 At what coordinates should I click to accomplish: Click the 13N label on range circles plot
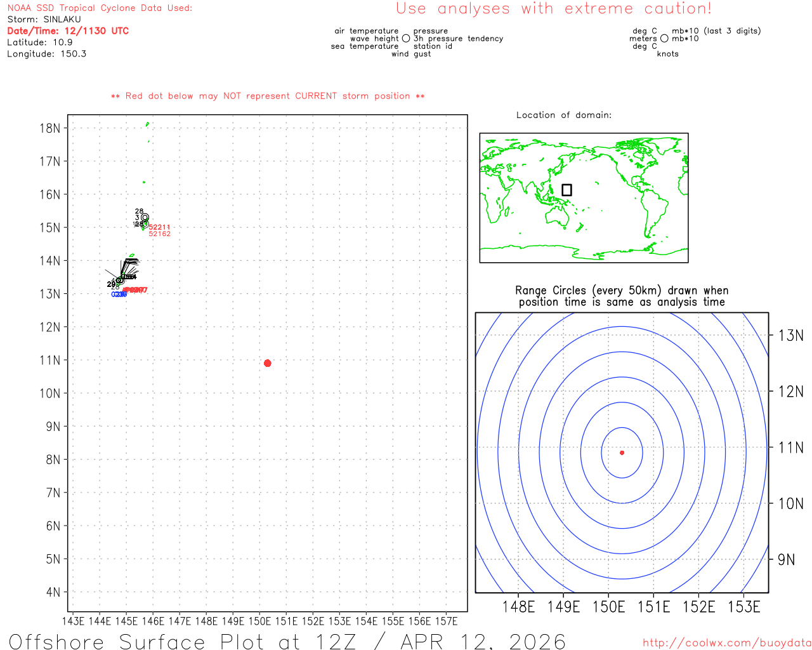click(790, 336)
